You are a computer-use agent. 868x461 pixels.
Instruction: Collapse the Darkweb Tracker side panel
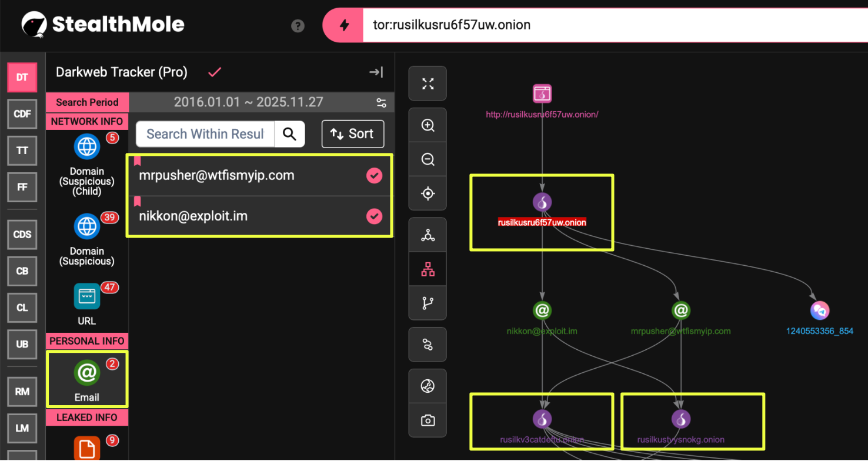click(376, 72)
